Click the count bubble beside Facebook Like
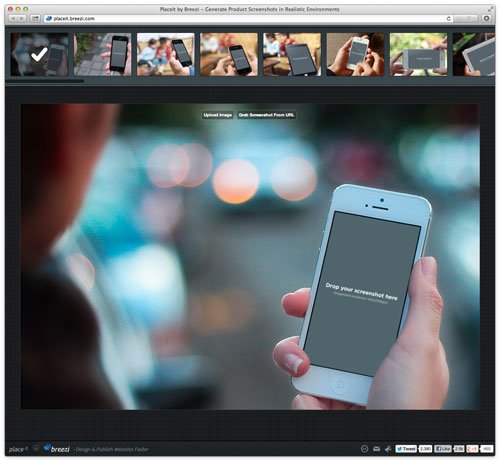 click(459, 449)
